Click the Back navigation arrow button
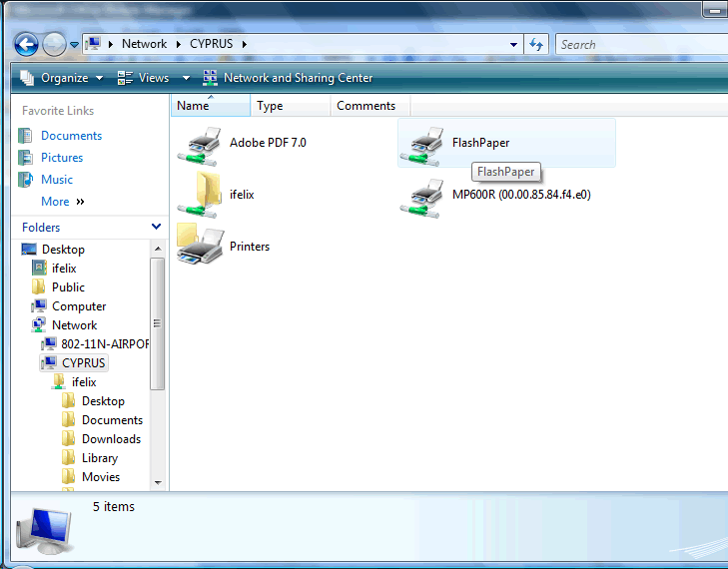This screenshot has height=569, width=728. pyautogui.click(x=26, y=44)
